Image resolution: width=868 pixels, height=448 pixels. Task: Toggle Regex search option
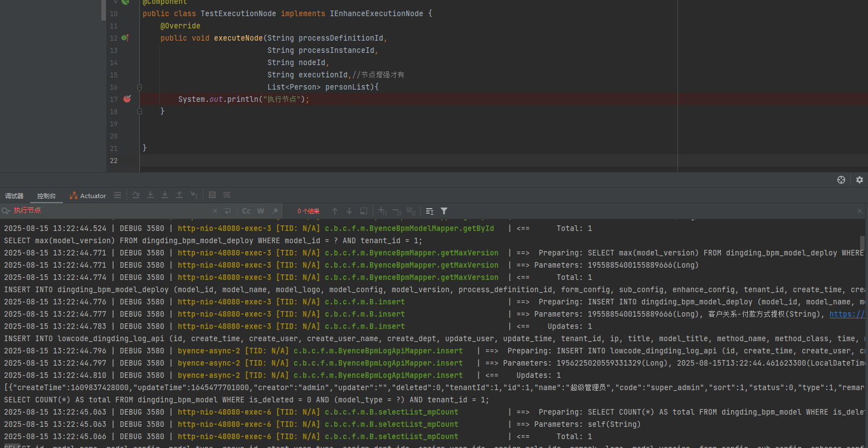click(275, 211)
